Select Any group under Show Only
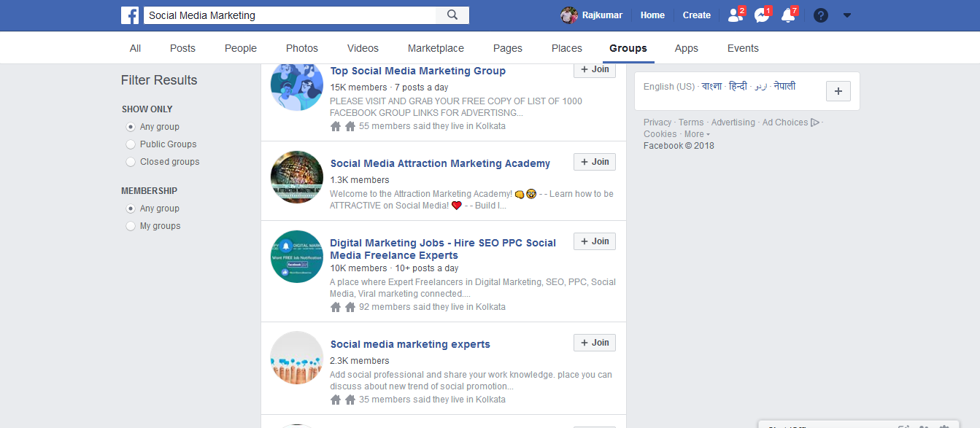 131,127
